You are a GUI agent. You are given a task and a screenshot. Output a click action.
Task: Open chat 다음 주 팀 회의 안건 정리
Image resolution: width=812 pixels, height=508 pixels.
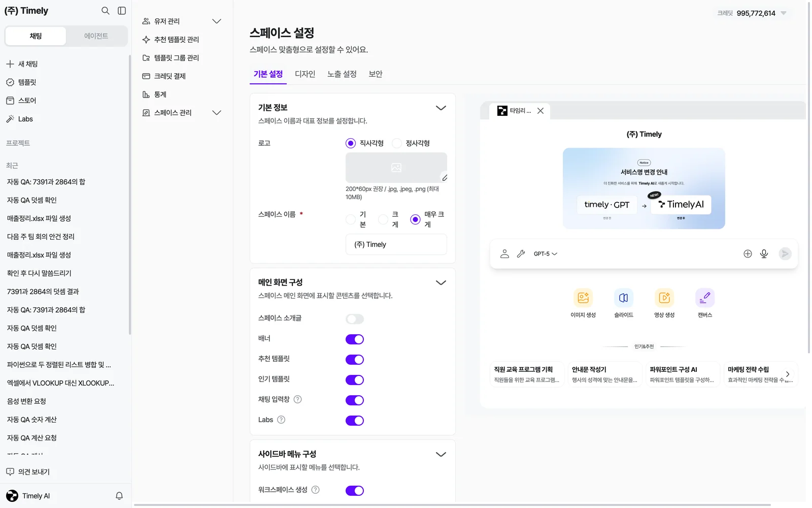point(41,237)
